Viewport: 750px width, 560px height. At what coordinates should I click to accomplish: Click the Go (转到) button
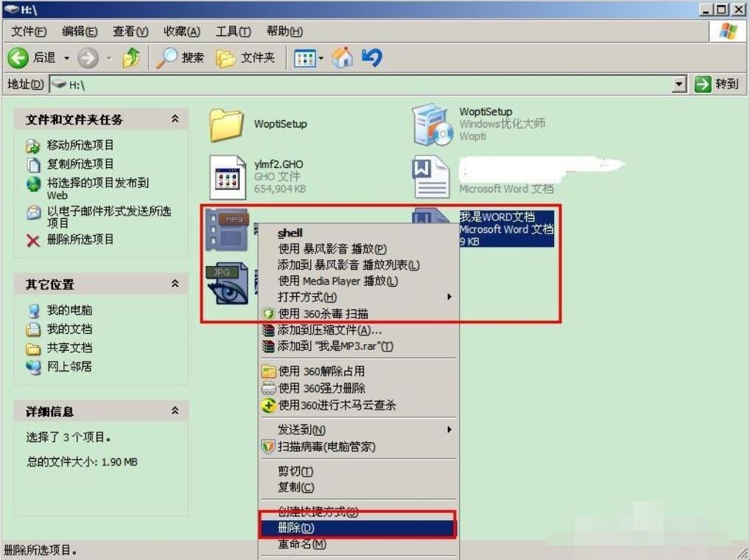click(x=716, y=84)
